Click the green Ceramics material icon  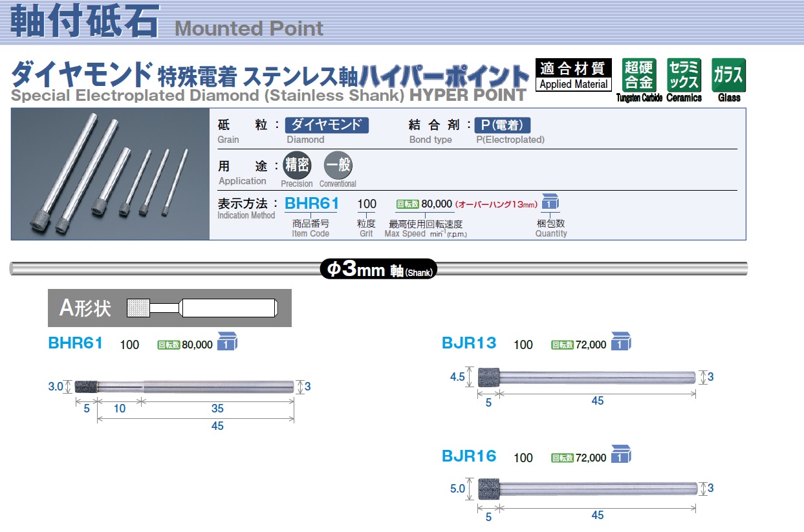tap(684, 75)
